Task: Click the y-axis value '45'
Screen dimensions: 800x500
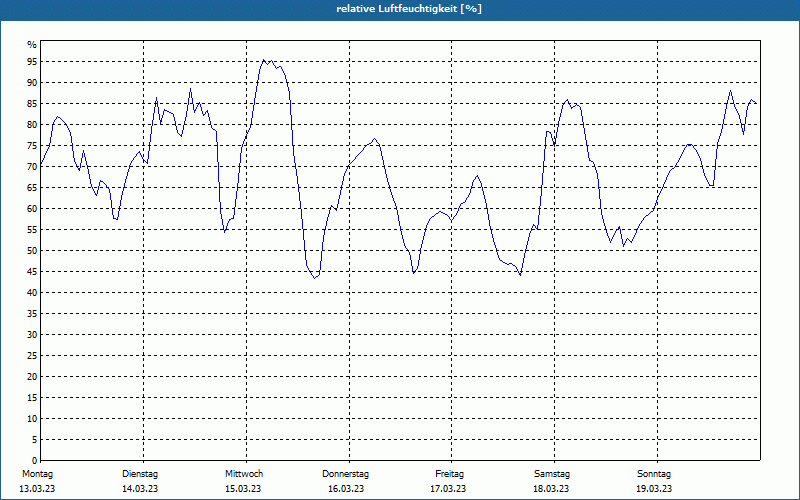Action: point(32,271)
